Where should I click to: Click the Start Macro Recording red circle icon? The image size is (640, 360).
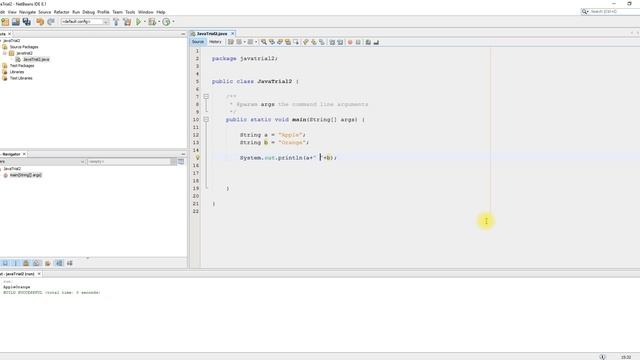click(350, 42)
